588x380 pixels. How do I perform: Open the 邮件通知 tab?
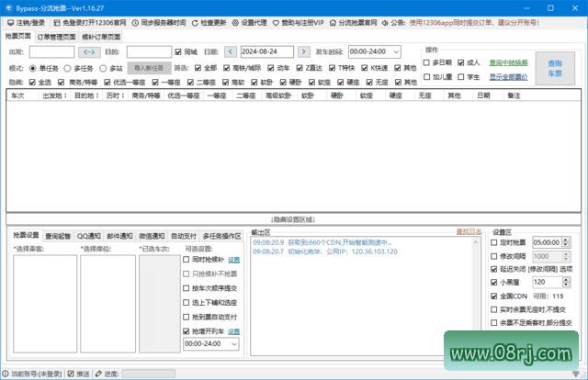click(119, 236)
